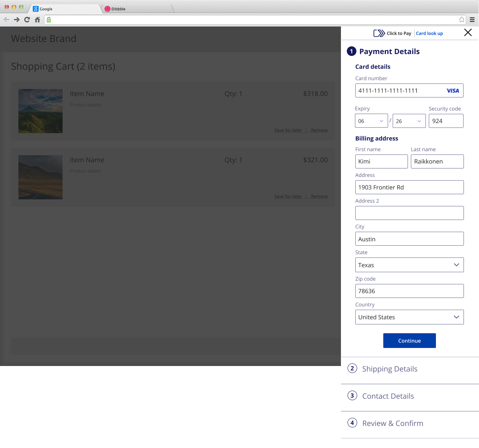Screen dimensions: 479x448
Task: Select the Google browser tab
Action: (64, 9)
